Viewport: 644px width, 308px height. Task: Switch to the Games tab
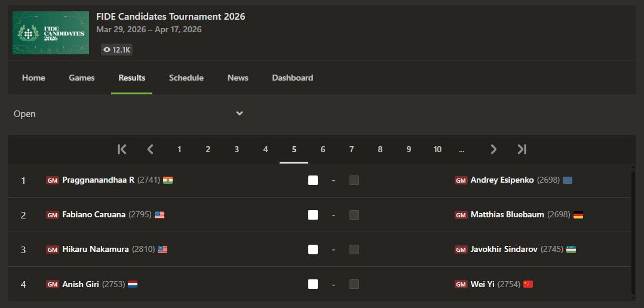click(x=82, y=78)
